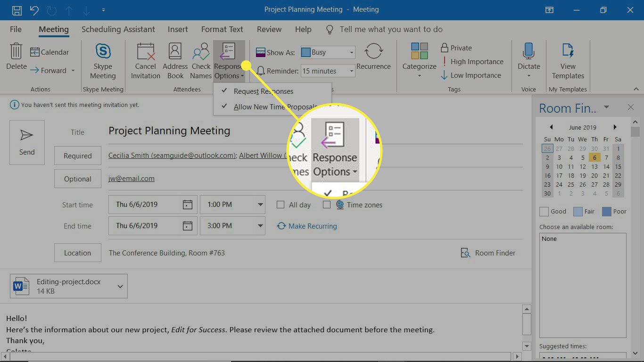Check the All day checkbox
The height and width of the screenshot is (362, 644).
[281, 205]
